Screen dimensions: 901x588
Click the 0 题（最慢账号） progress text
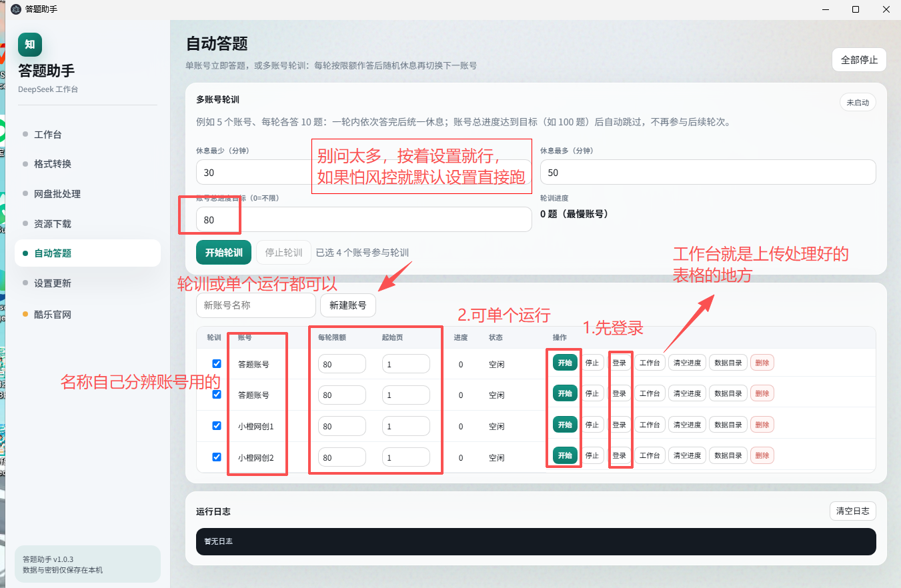click(x=574, y=214)
